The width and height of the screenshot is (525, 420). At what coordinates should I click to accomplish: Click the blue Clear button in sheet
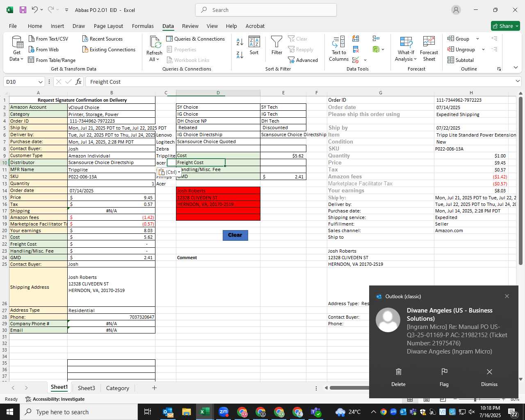tap(235, 235)
